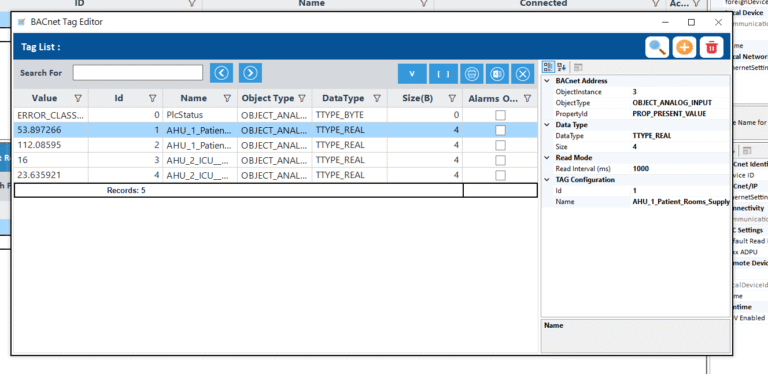Collapse the Data Type category

(547, 125)
